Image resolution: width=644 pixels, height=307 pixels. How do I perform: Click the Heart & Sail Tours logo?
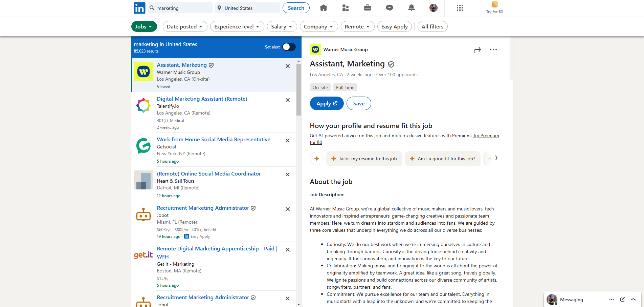(143, 180)
